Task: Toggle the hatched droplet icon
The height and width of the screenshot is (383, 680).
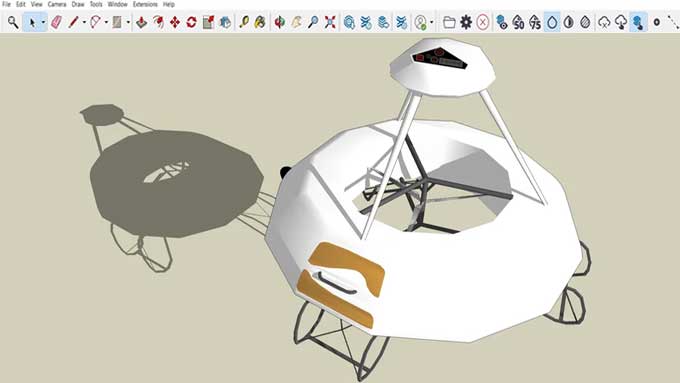Action: pyautogui.click(x=585, y=22)
